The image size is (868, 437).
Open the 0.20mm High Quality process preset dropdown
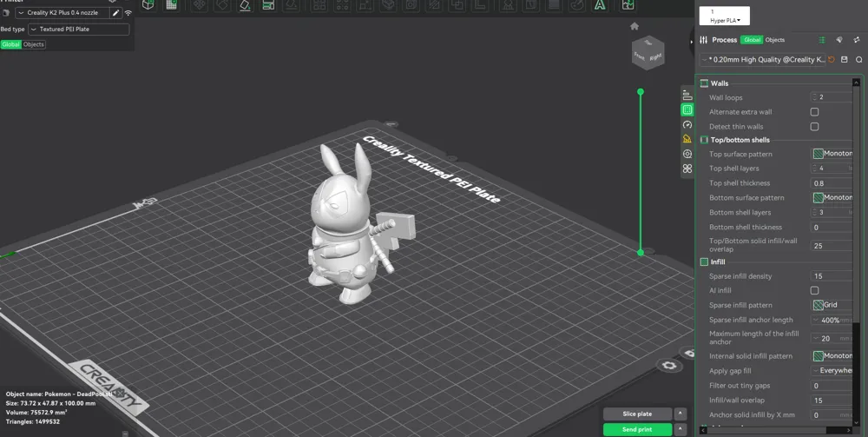[x=763, y=59]
